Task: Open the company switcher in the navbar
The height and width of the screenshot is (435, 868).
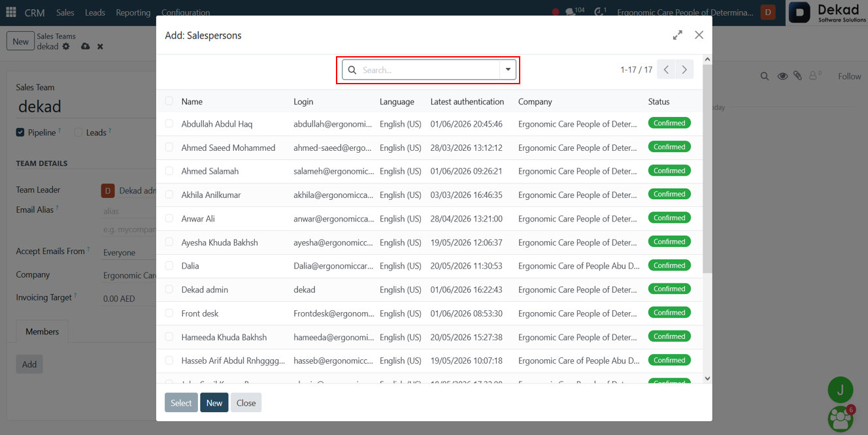Action: [x=685, y=12]
